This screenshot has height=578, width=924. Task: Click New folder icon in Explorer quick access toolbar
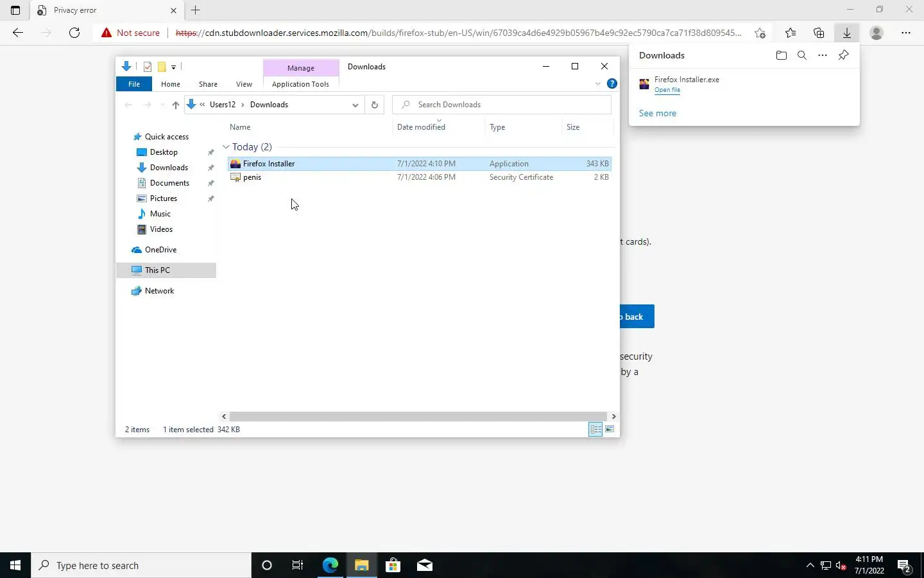162,67
